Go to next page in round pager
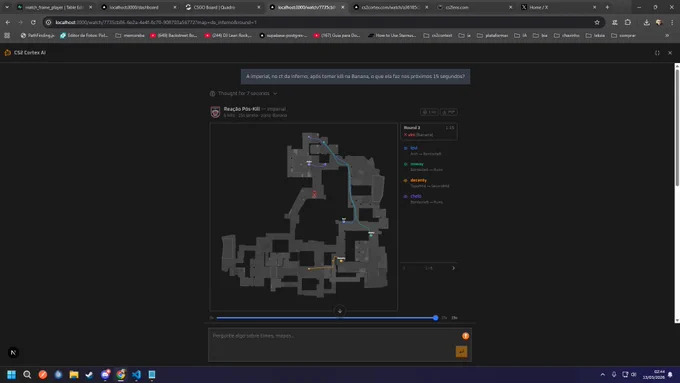Viewport: 680px width, 383px height. (454, 268)
